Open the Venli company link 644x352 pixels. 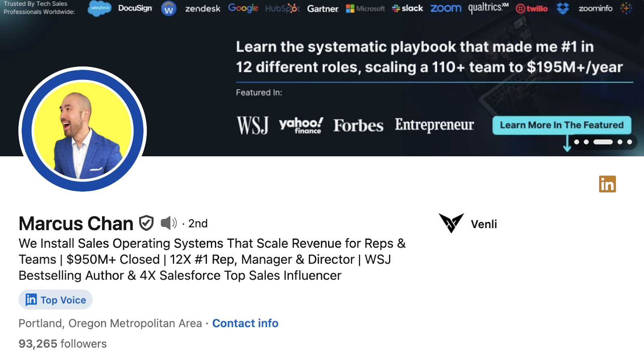pos(484,224)
